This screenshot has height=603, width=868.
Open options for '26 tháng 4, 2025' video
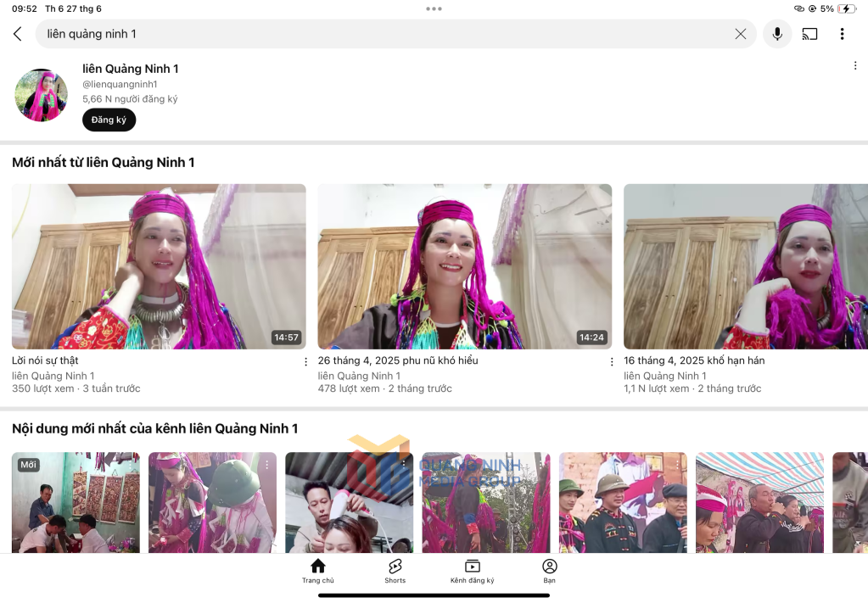pos(611,362)
